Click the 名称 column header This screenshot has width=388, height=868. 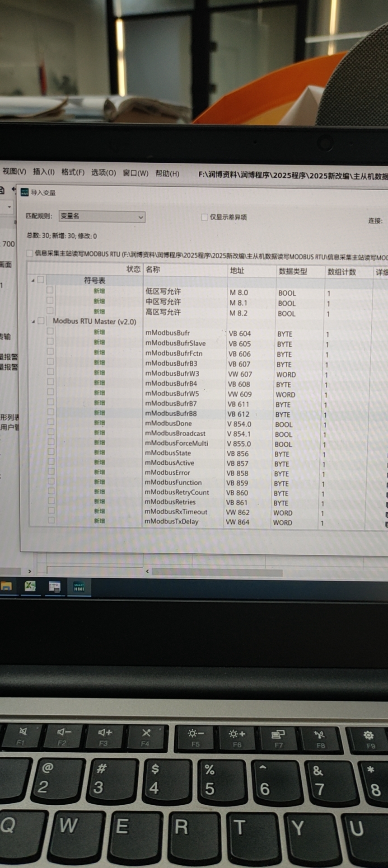coord(153,269)
